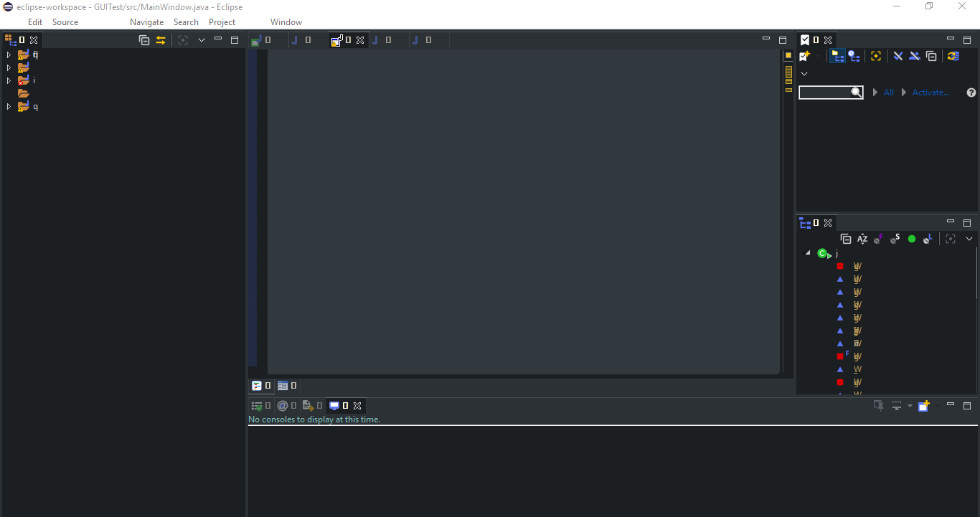Open the New Task dropdown arrow
This screenshot has width=980, height=517.
[818, 56]
